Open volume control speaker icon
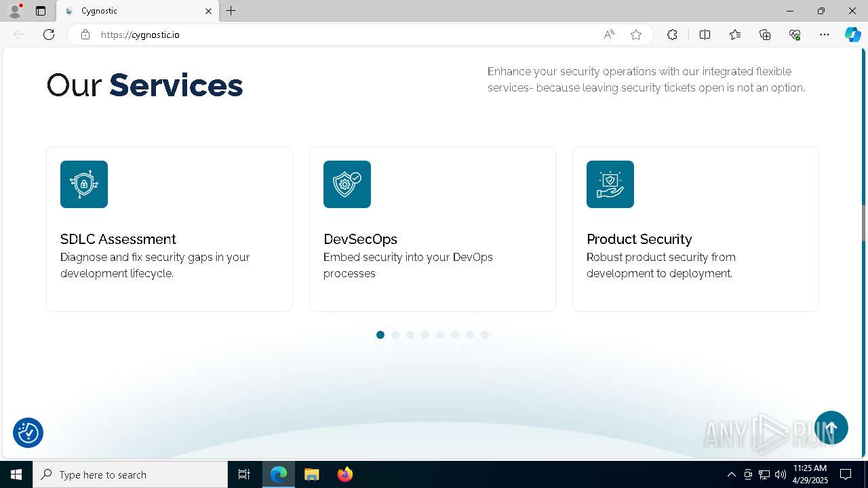The image size is (868, 488). 780,474
